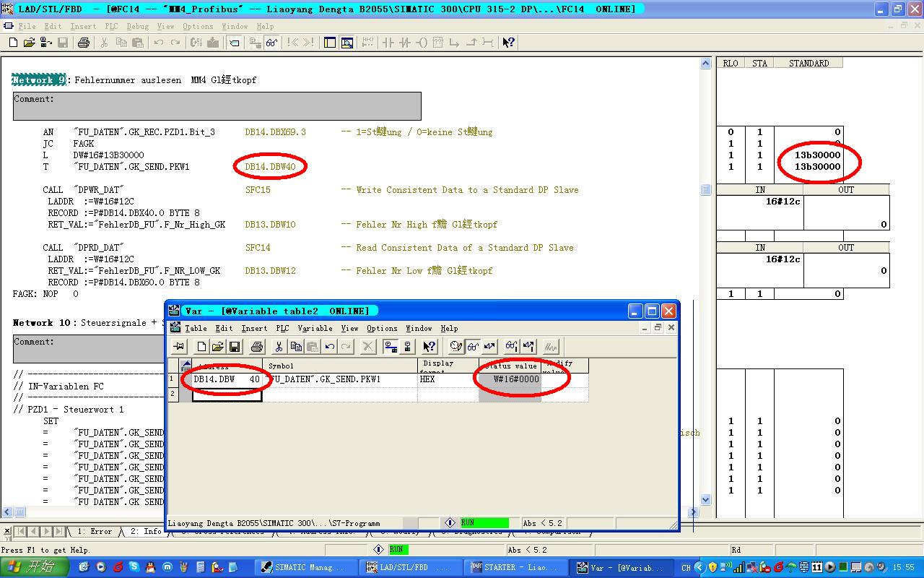
Task: Click Network 9 comment box
Action: tap(217, 106)
